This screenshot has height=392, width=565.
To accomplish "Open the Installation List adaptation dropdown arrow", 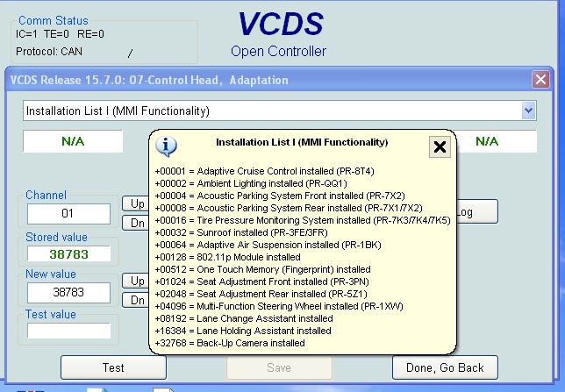I will (x=528, y=110).
